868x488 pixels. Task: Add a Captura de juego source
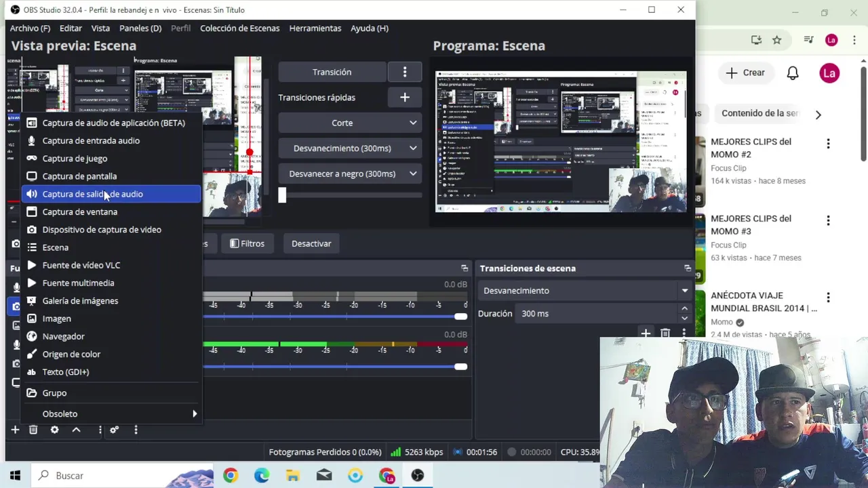tap(111, 158)
